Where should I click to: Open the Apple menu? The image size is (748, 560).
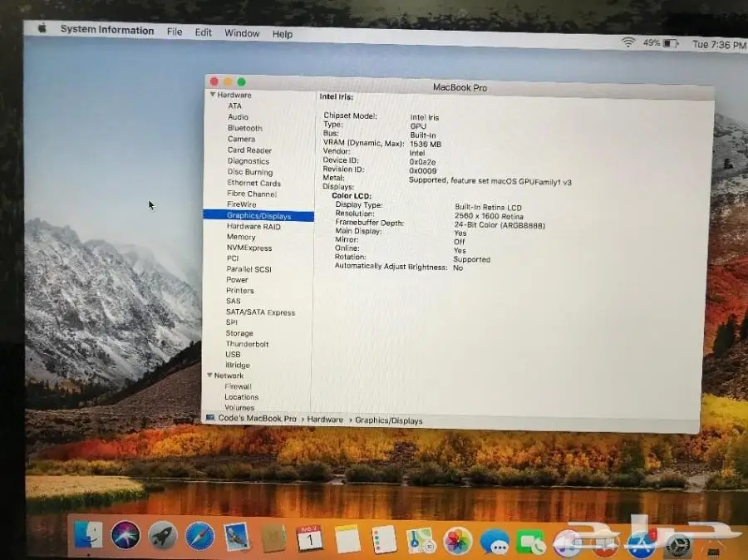(x=42, y=28)
